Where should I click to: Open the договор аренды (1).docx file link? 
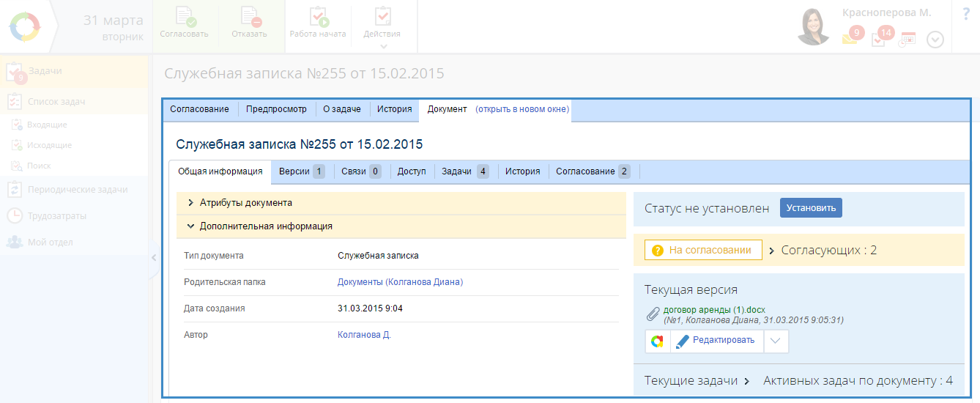pyautogui.click(x=713, y=310)
